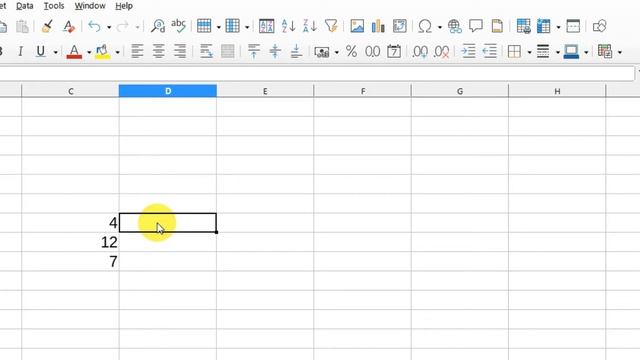Click the Redo arrow icon

click(x=122, y=27)
